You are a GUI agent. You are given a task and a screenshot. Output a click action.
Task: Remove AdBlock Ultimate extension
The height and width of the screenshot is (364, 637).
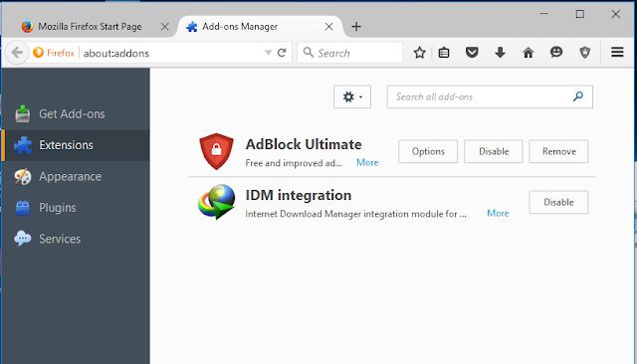[558, 151]
